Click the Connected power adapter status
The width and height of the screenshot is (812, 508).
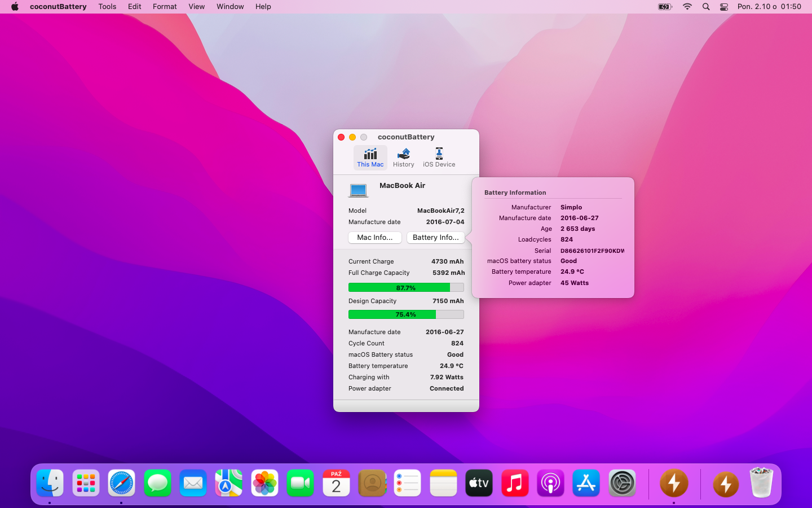pyautogui.click(x=447, y=388)
